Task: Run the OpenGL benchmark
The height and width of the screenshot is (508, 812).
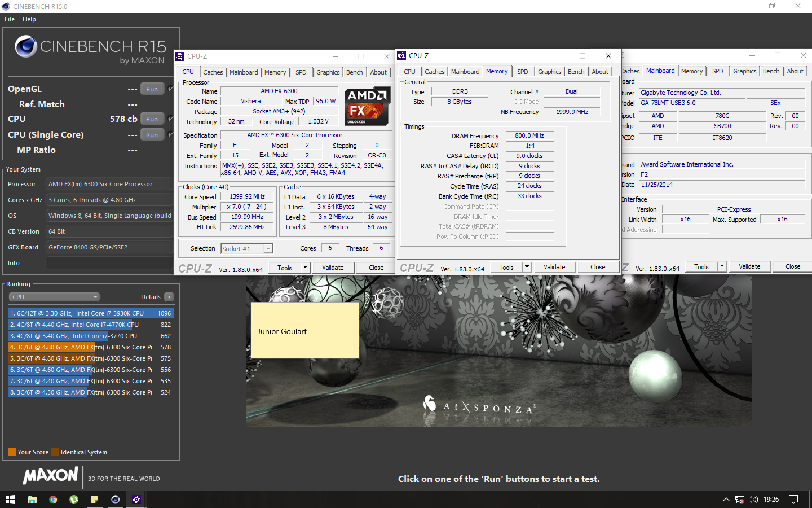Action: [152, 89]
